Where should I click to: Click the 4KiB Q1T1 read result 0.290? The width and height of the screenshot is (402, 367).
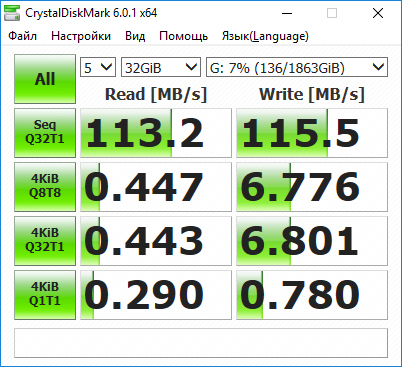[x=156, y=295]
